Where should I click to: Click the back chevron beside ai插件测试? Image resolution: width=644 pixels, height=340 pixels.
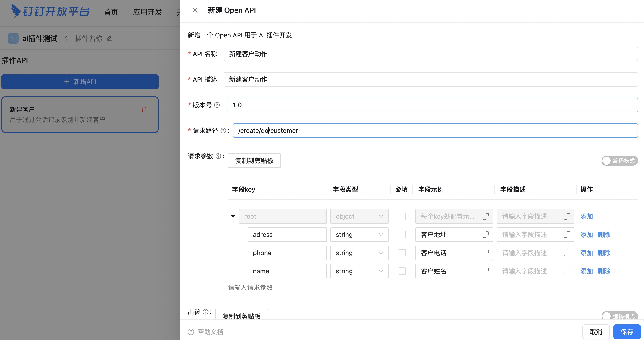click(x=66, y=39)
